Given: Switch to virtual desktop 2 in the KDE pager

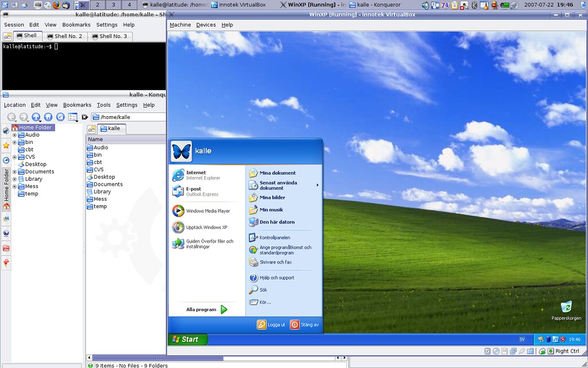Looking at the screenshot, I should (x=98, y=5).
